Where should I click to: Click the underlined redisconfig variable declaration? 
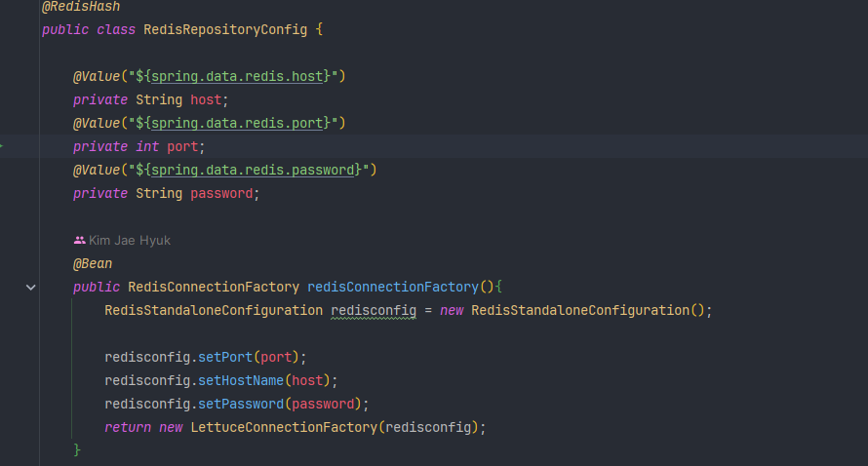pyautogui.click(x=374, y=310)
